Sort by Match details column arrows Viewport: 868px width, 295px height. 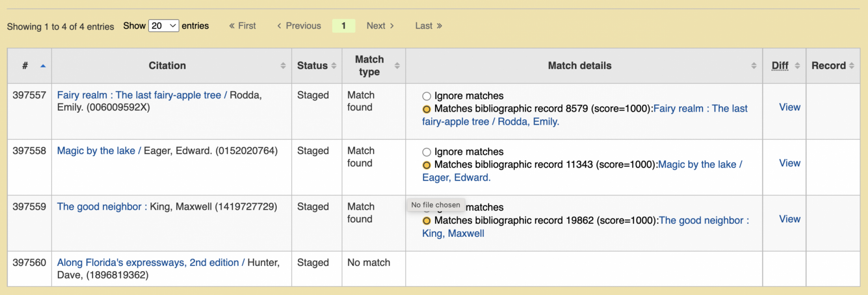[754, 66]
